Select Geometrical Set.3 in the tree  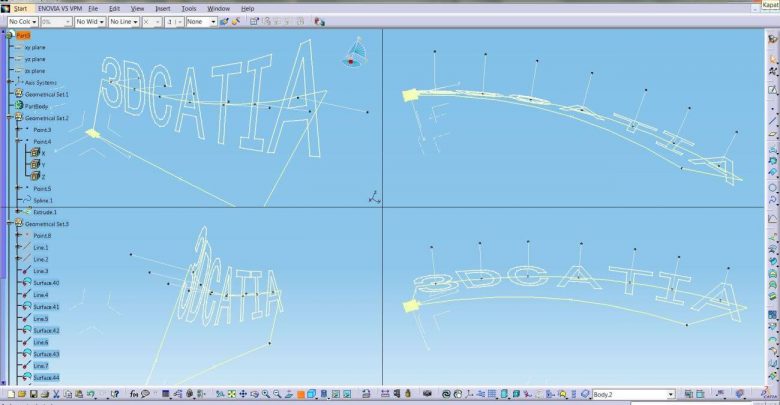[x=47, y=224]
